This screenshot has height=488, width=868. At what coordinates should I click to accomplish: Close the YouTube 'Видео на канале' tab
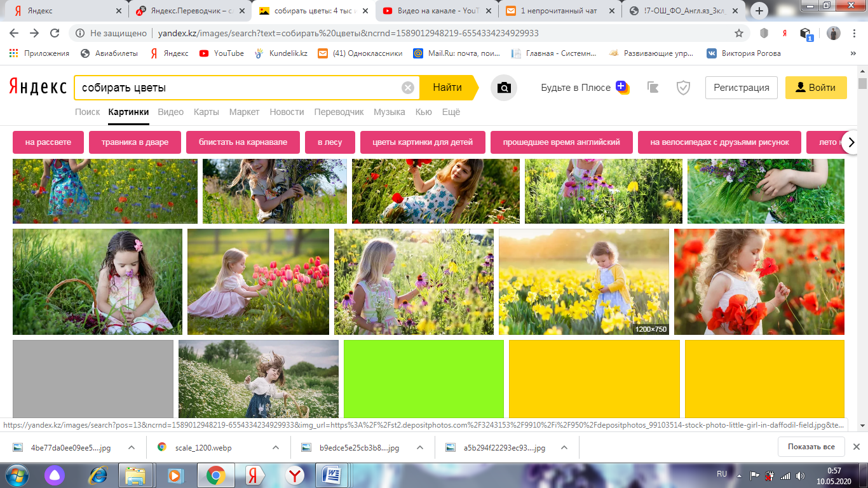pyautogui.click(x=489, y=11)
